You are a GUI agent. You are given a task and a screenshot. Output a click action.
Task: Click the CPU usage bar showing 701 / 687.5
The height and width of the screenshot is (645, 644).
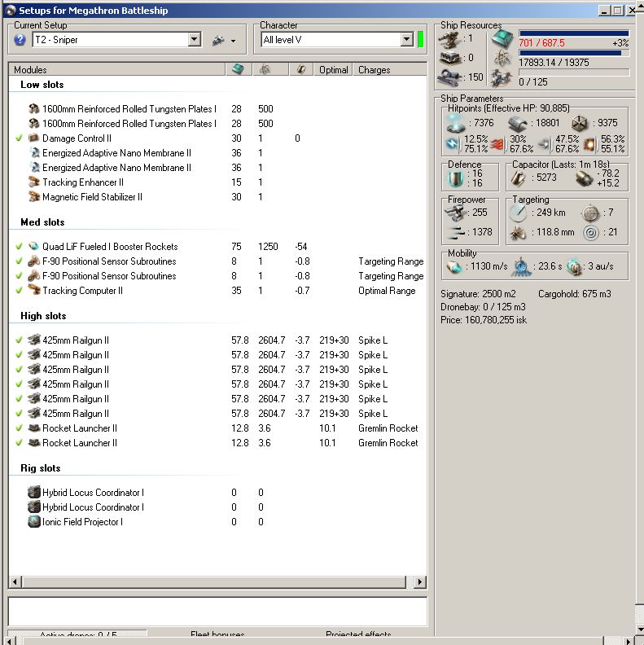(574, 33)
